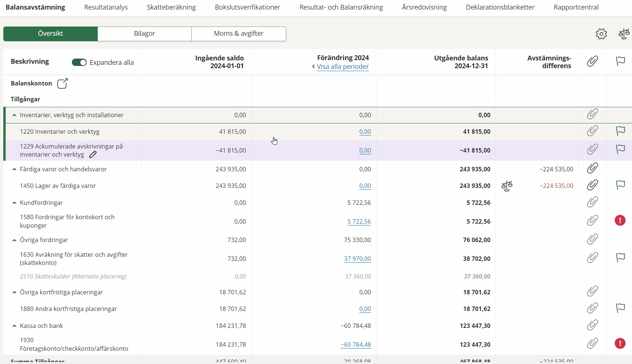
Task: Collapse the Kassa och bank group
Action: tap(14, 326)
